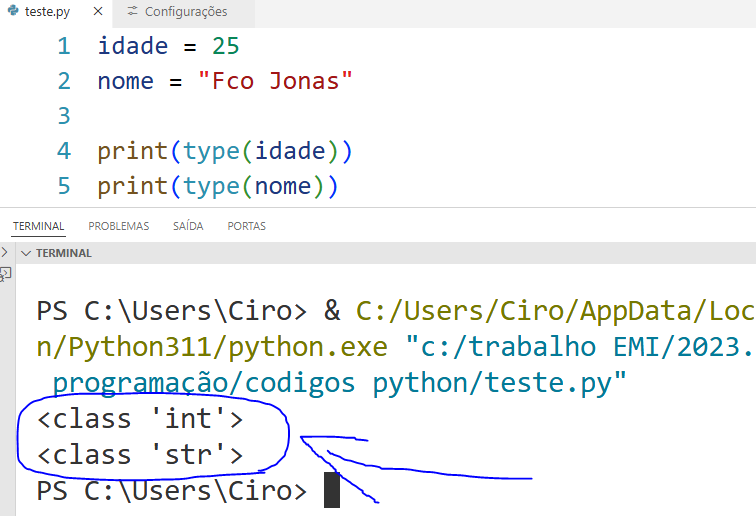Close the teste.py editor tab
The width and height of the screenshot is (756, 516).
tap(96, 12)
